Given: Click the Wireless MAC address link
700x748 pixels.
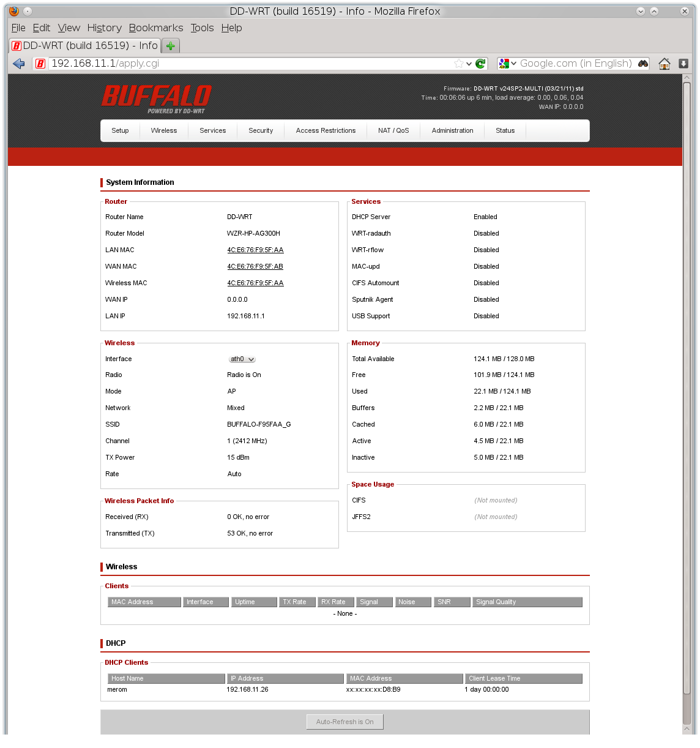Looking at the screenshot, I should point(255,283).
